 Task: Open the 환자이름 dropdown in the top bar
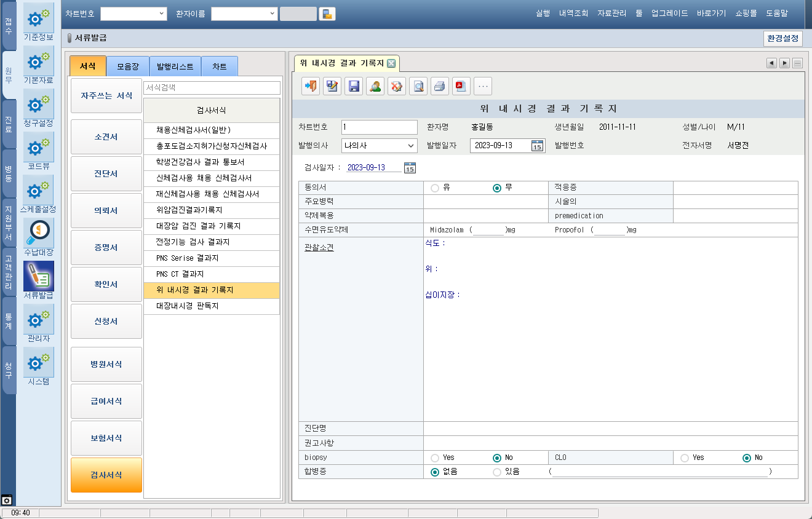pyautogui.click(x=273, y=14)
